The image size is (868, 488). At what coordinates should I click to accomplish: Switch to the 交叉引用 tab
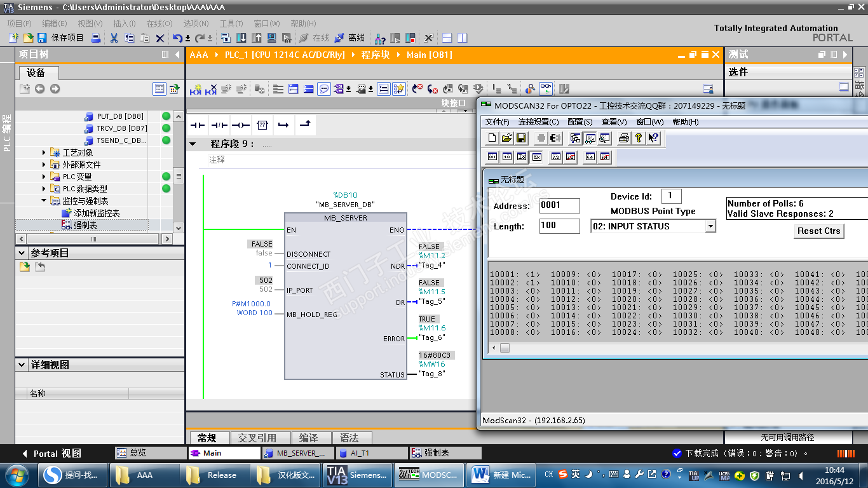click(x=257, y=438)
